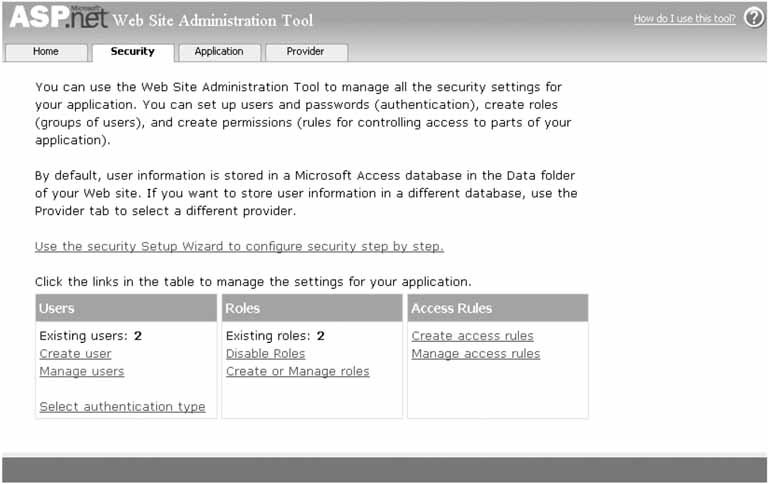Open the Manage users link
768x484 pixels.
coord(82,372)
